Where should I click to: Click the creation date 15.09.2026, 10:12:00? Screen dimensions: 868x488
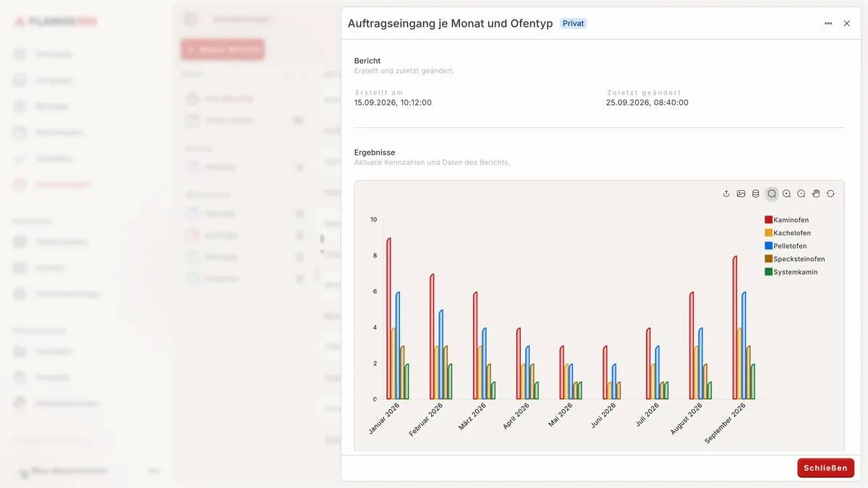click(x=393, y=103)
